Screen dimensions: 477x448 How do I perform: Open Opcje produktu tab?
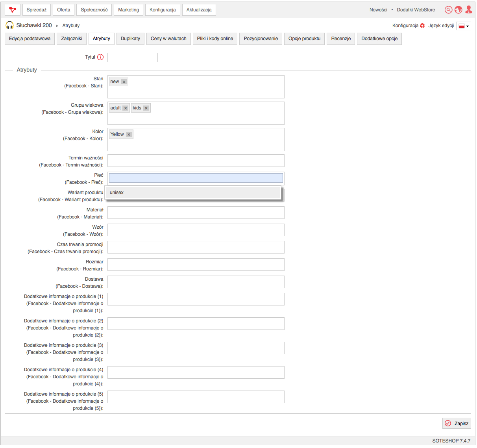click(x=304, y=39)
